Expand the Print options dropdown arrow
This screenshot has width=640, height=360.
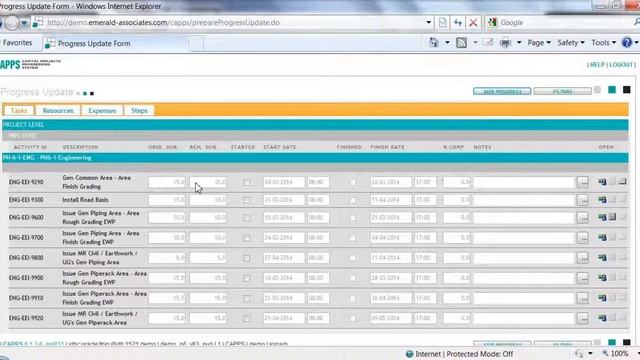pos(519,42)
